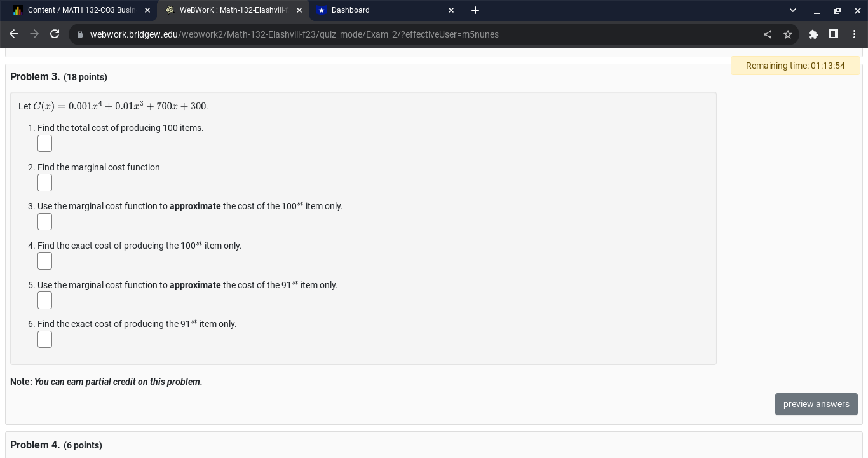Click the WeBWorK favicon on its tab
This screenshot has height=458, width=868.
pos(170,10)
